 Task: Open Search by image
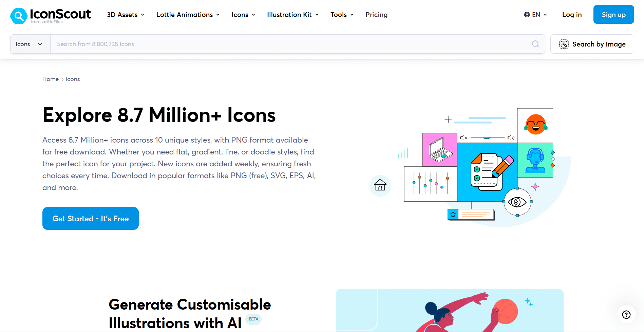[x=592, y=44]
